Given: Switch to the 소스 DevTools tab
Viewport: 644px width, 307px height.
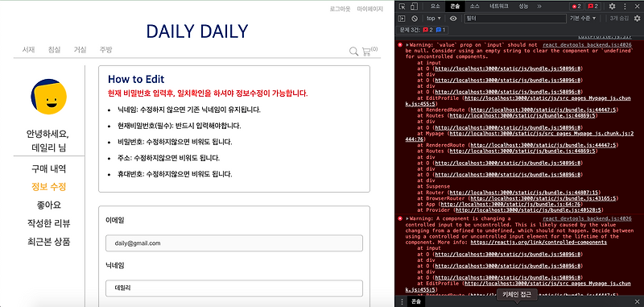Looking at the screenshot, I should (474, 6).
